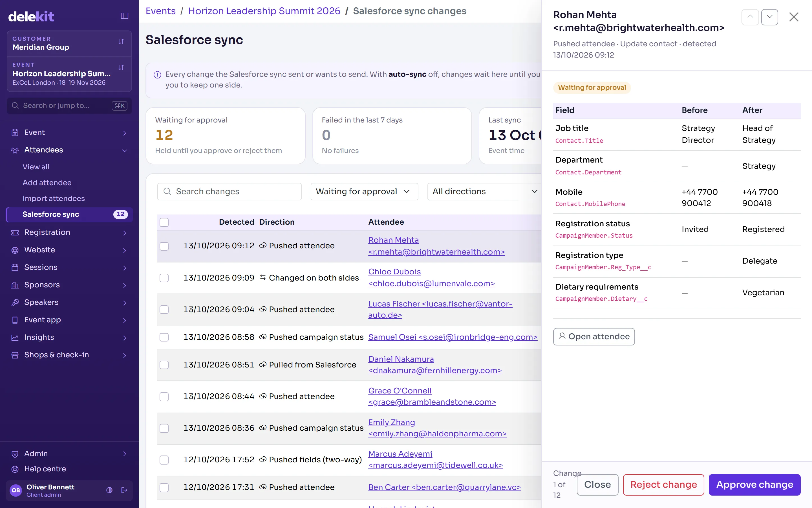Click the Speakers microphone icon
The image size is (812, 508).
pyautogui.click(x=15, y=303)
